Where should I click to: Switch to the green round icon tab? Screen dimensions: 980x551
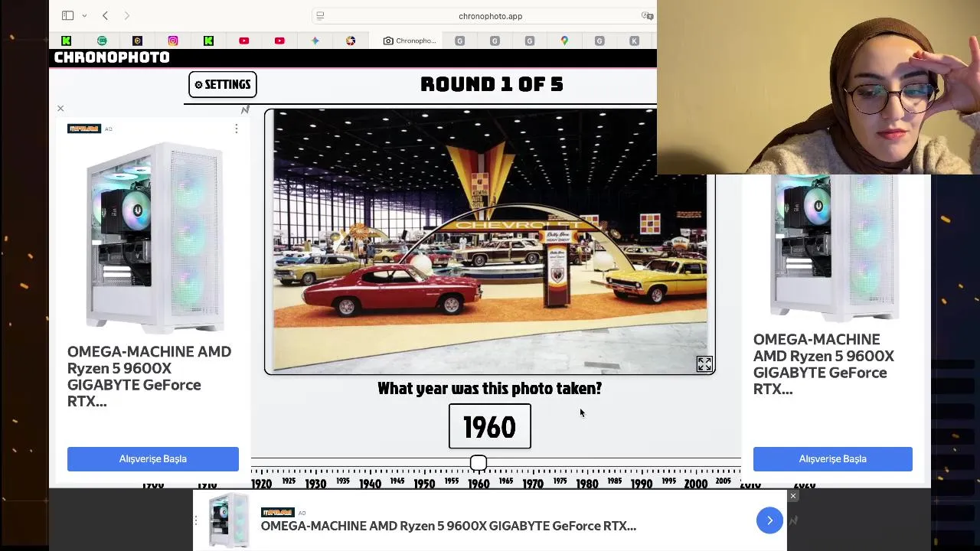point(102,41)
